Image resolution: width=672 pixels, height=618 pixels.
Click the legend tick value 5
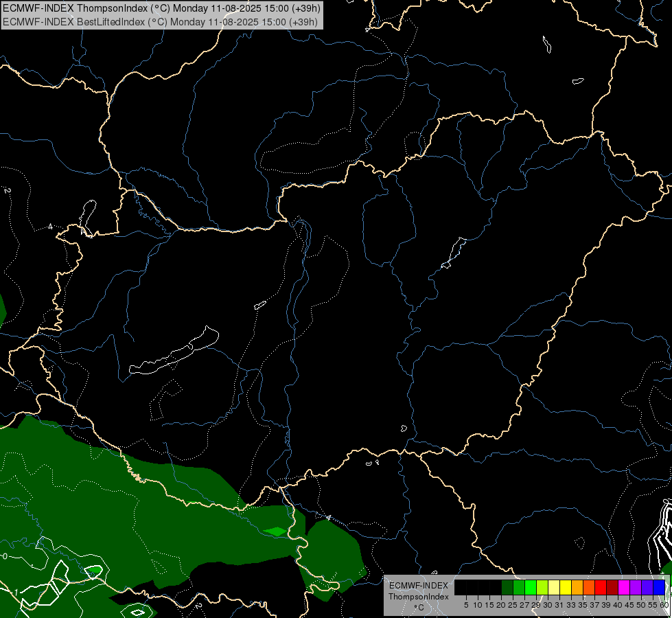(466, 605)
